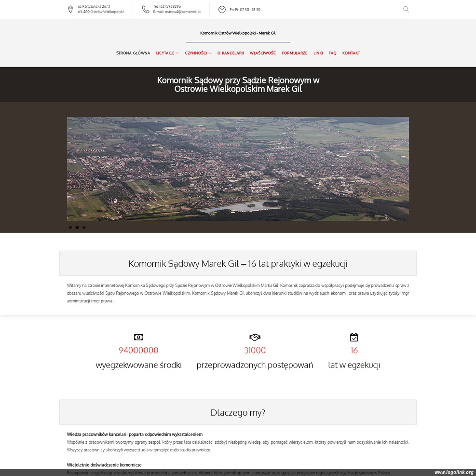Click the site title Komornik Ostrów Wielkopolski - Marek Gil

tap(238, 33)
